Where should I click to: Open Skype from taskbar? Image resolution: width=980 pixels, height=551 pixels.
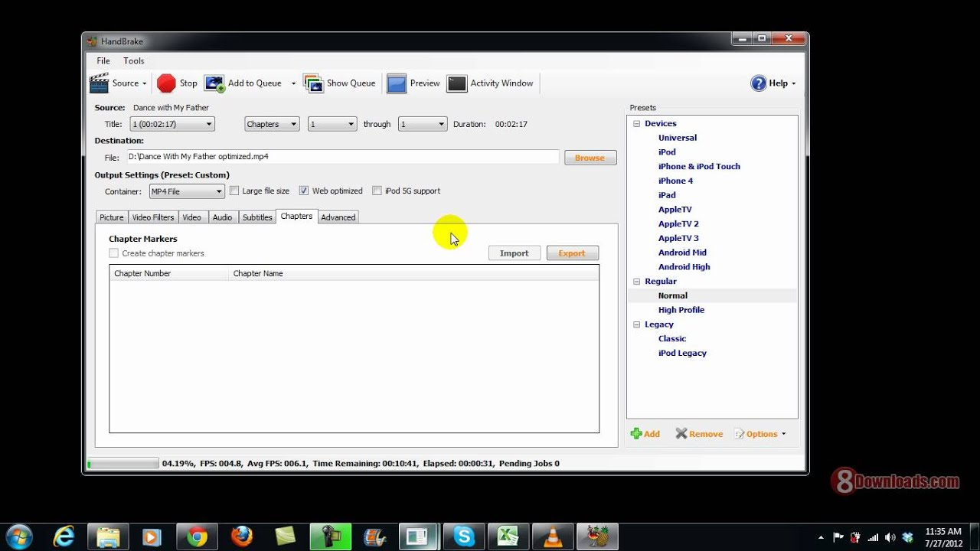pos(464,537)
